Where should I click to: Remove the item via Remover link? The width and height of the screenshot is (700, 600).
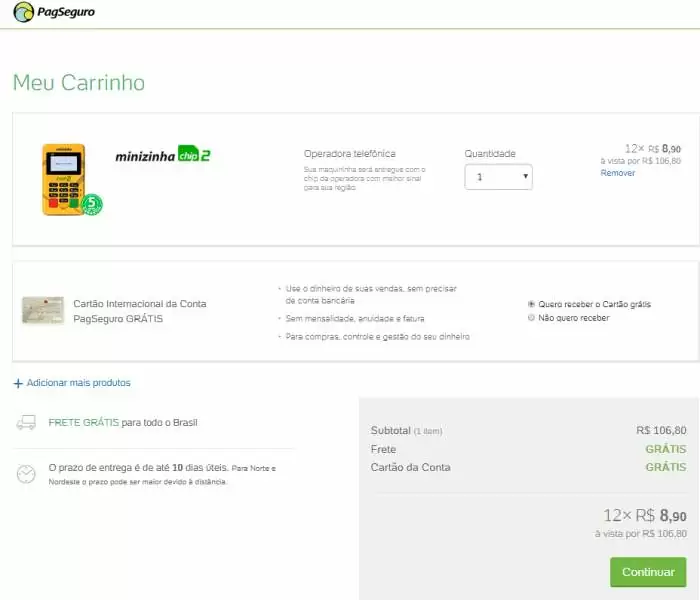pyautogui.click(x=617, y=173)
